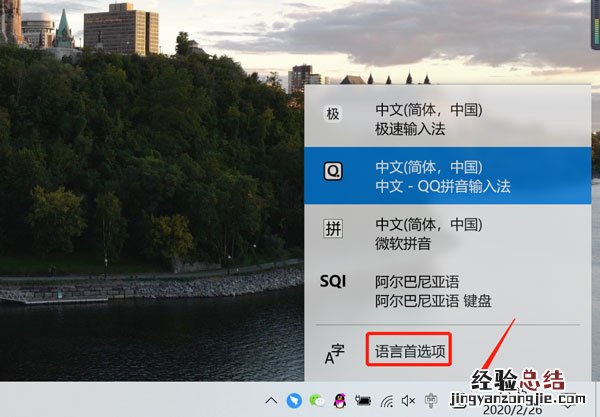Open calendar via date 2020/2/26

[512, 410]
